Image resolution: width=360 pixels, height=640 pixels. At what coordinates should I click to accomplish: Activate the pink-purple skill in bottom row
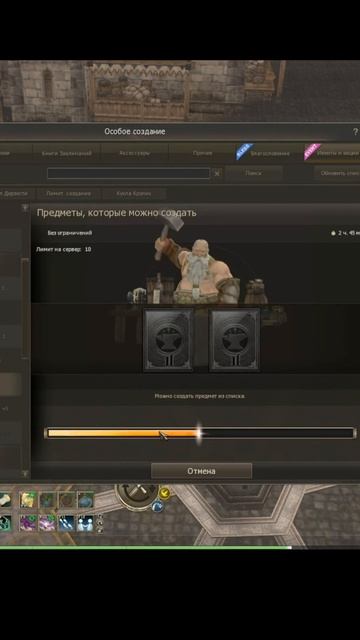tap(47, 523)
